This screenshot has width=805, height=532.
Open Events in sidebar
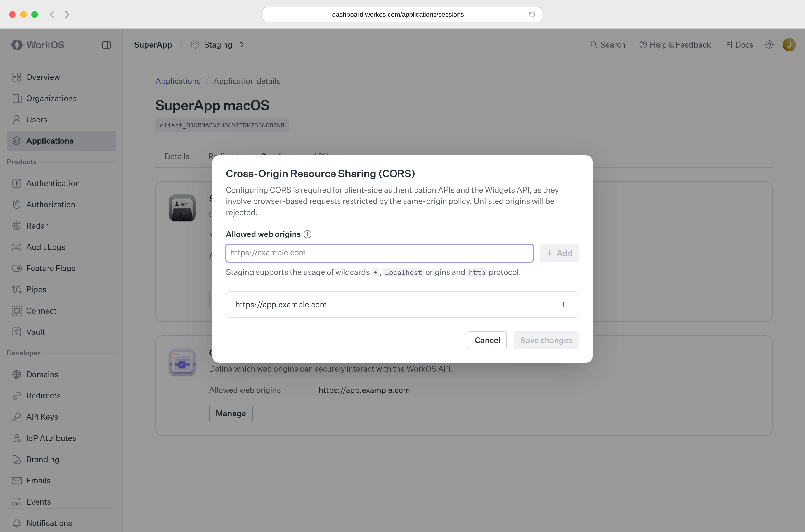(x=61, y=502)
